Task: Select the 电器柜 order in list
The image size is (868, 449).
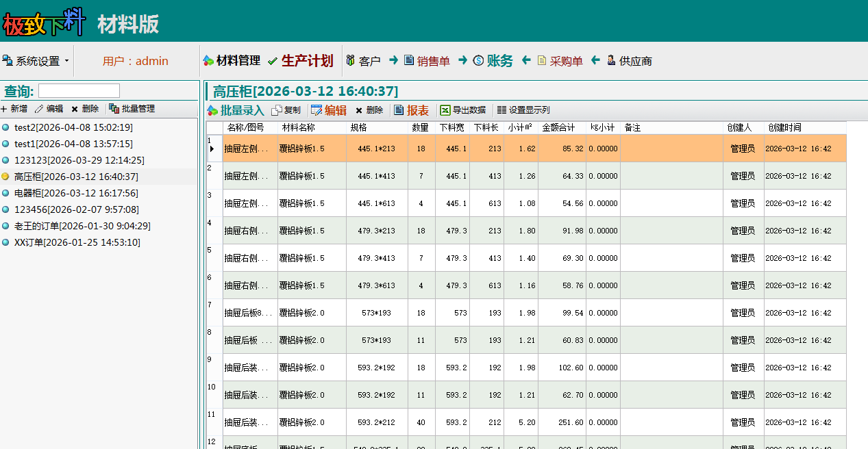Action: (x=75, y=193)
